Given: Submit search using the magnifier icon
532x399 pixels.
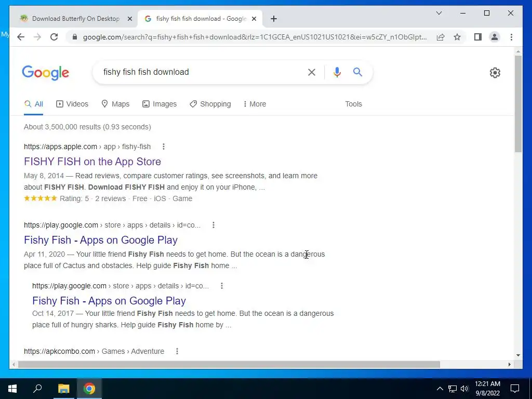Looking at the screenshot, I should pyautogui.click(x=357, y=72).
